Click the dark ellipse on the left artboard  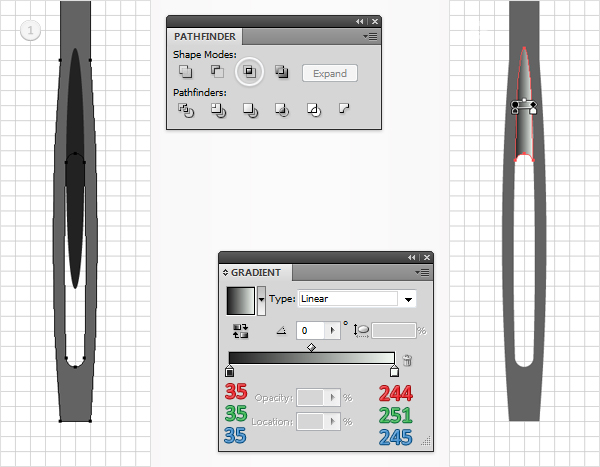click(x=75, y=168)
